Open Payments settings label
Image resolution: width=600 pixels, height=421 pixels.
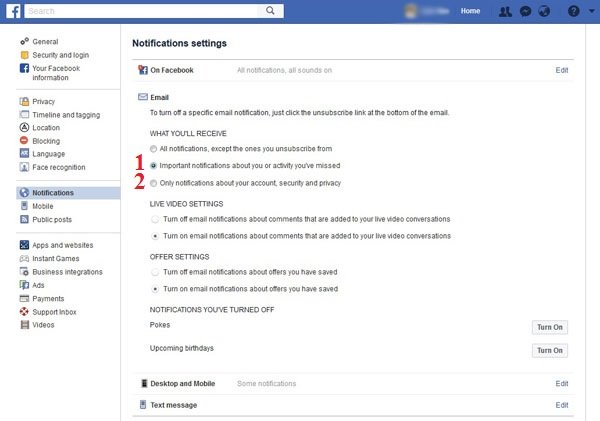(48, 299)
